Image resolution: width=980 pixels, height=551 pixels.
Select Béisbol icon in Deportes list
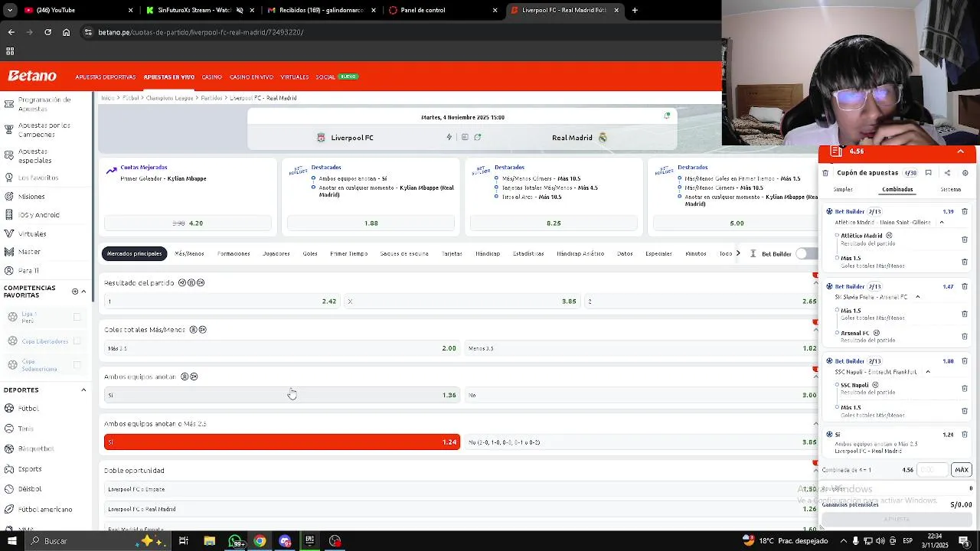pos(9,489)
